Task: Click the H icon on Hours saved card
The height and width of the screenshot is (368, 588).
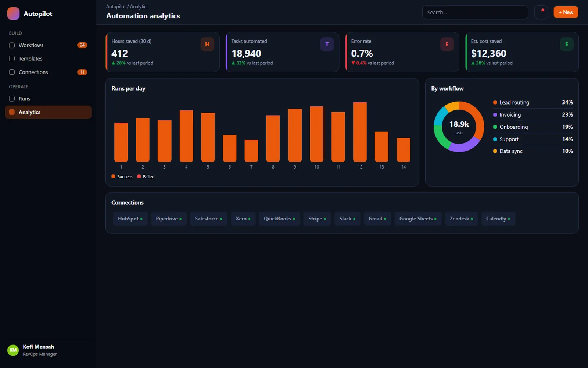Action: click(x=207, y=44)
